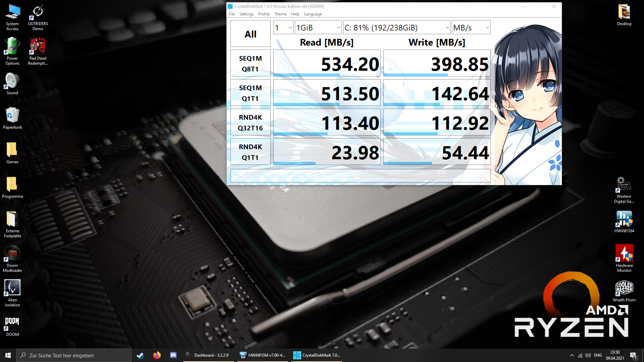
Task: Open the Settings menu
Action: click(246, 14)
